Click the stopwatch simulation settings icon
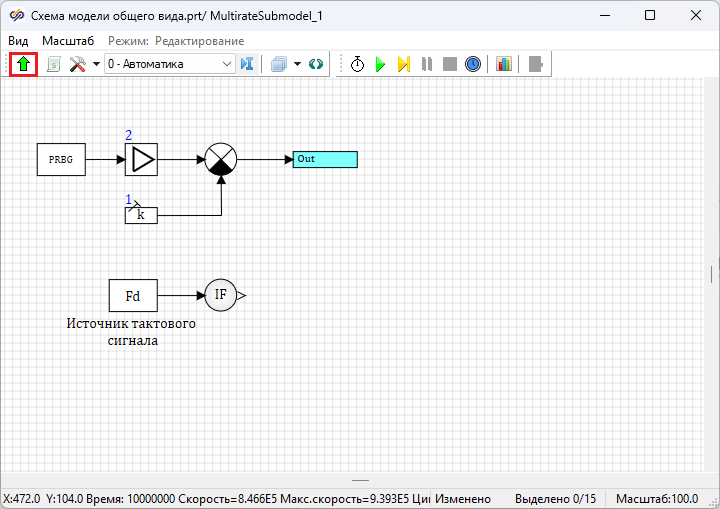This screenshot has width=720, height=509. (357, 64)
